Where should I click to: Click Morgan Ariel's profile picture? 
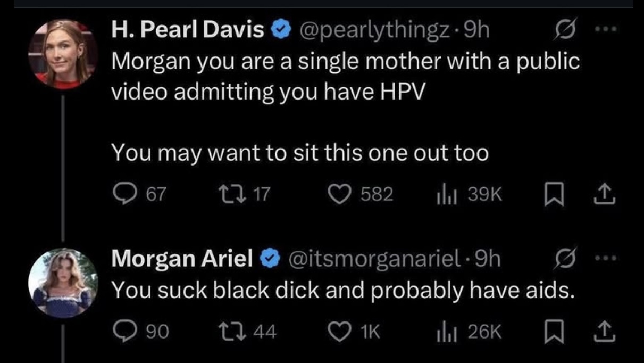[63, 283]
